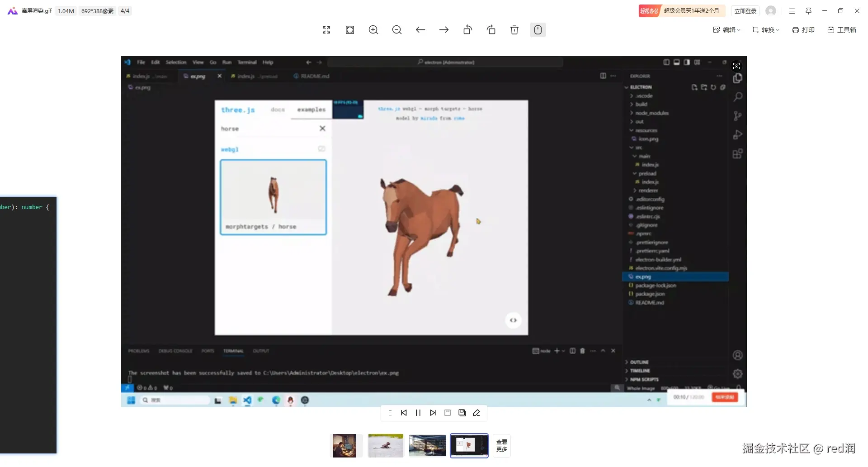Select the library interior thumbnail
Image resolution: width=868 pixels, height=467 pixels.
point(428,446)
